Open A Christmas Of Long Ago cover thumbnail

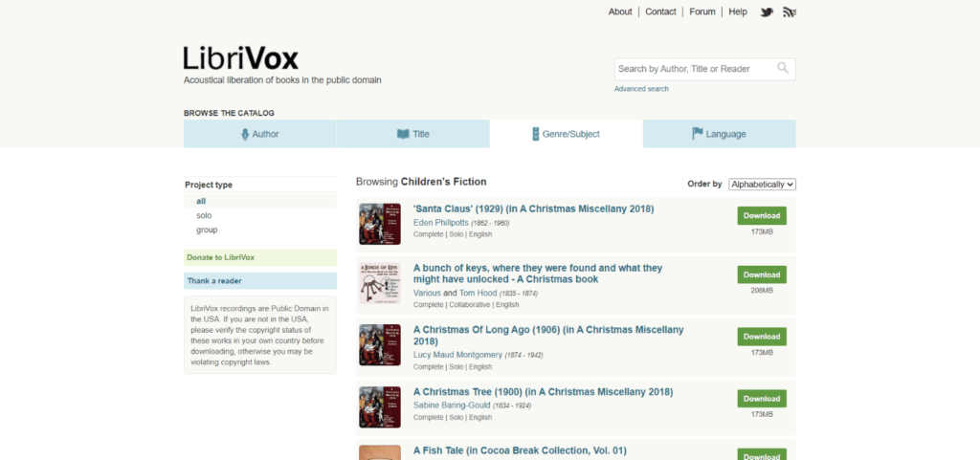pyautogui.click(x=379, y=344)
